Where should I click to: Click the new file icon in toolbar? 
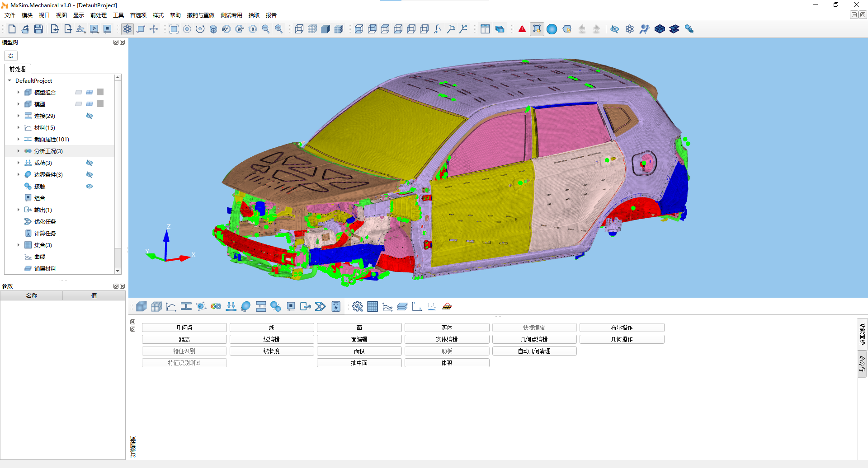click(12, 29)
